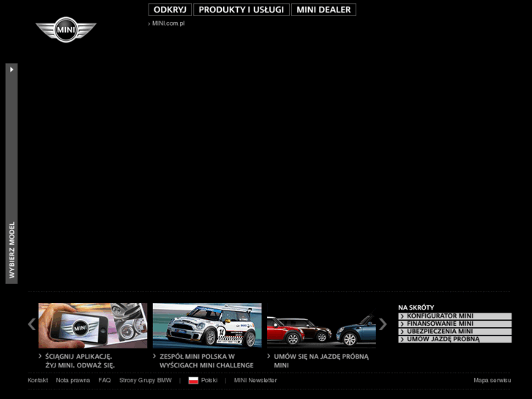Open the test drive cars thumbnail
532x399 pixels.
(x=322, y=326)
